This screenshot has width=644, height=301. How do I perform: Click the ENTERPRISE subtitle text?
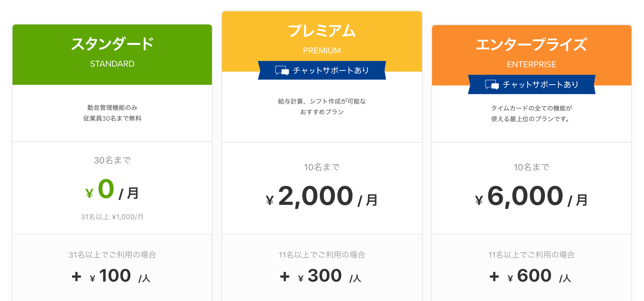(x=532, y=64)
